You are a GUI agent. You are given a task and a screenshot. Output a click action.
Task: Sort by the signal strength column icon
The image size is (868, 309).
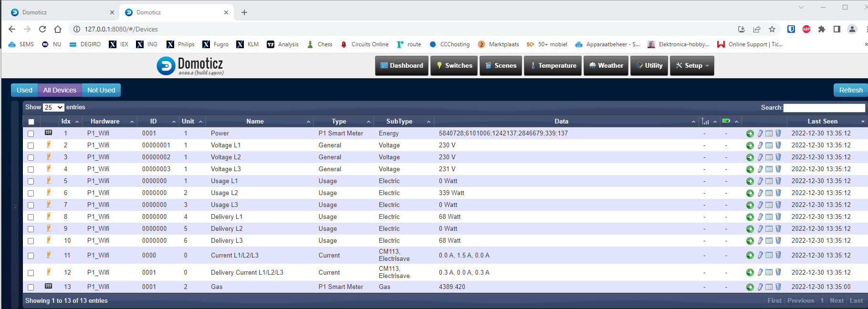coord(705,121)
